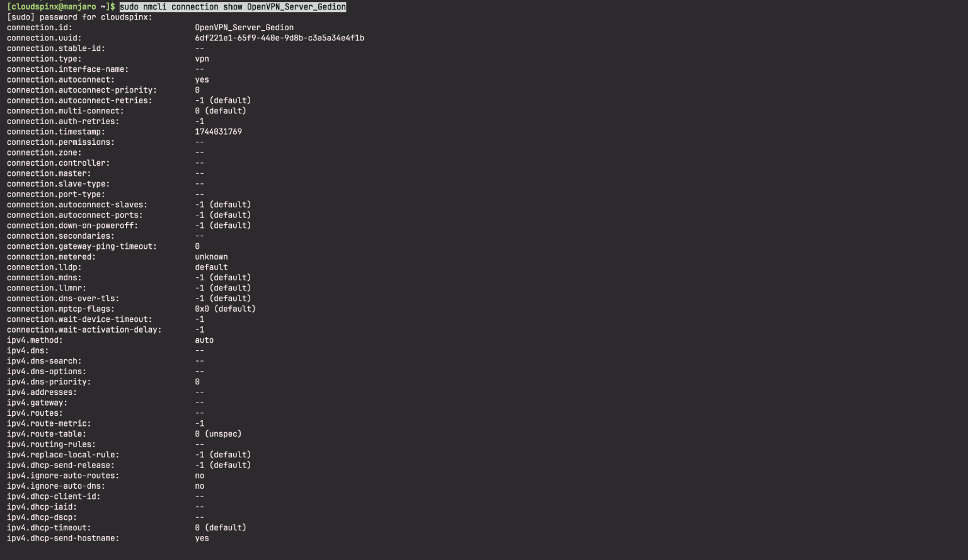Select the connection.id value OpenVPN_Server_Gedion
The image size is (968, 560).
point(242,28)
